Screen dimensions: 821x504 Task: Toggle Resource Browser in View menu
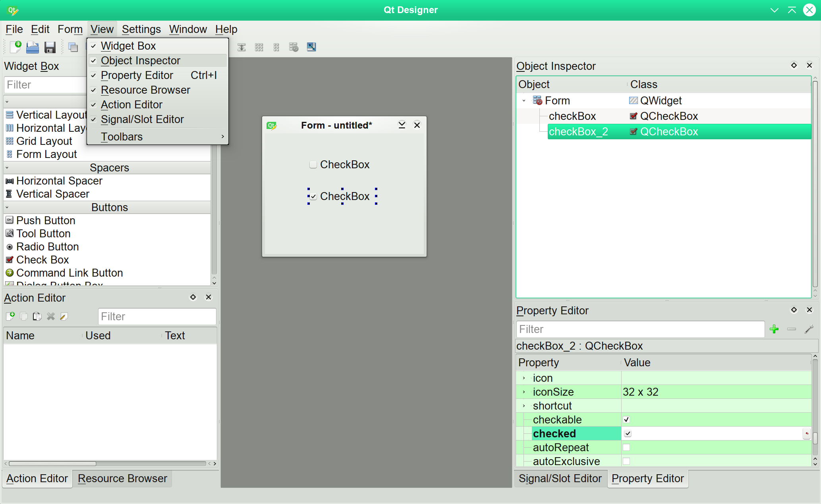click(145, 90)
